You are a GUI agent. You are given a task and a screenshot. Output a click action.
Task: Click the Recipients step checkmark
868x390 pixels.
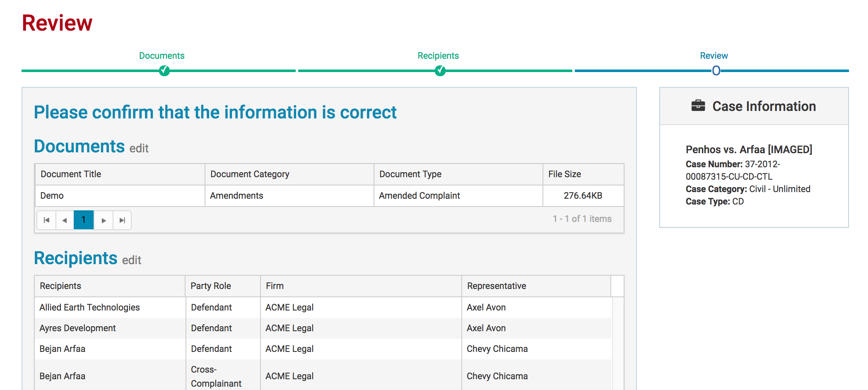pyautogui.click(x=440, y=71)
